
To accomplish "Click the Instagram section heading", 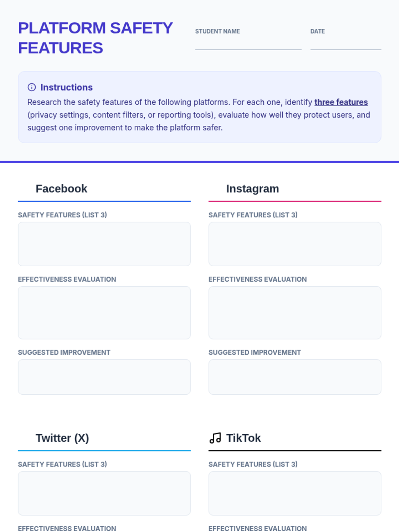I will (252, 189).
